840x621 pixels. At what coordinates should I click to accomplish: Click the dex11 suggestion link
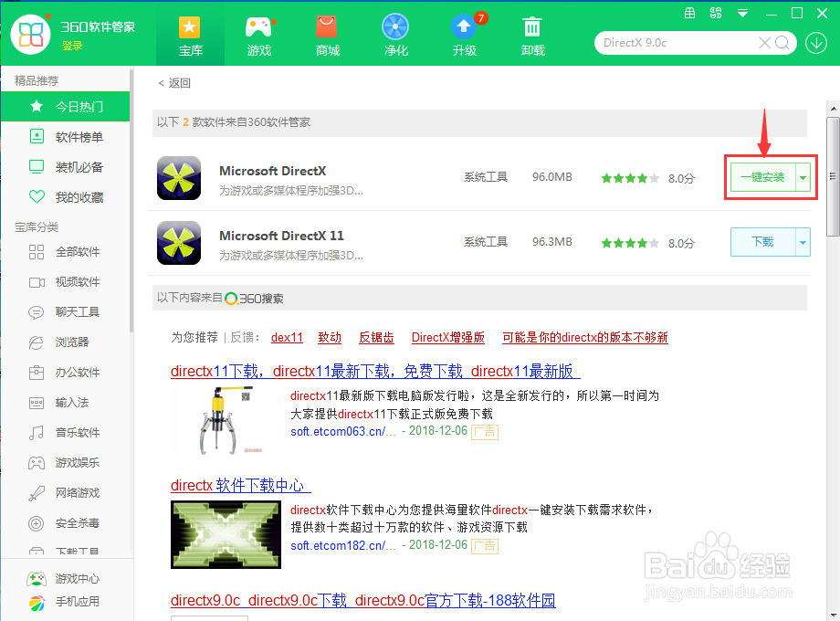pyautogui.click(x=287, y=338)
